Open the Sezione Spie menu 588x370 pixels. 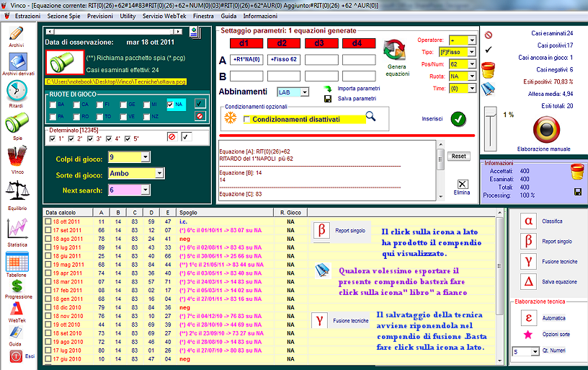point(63,16)
